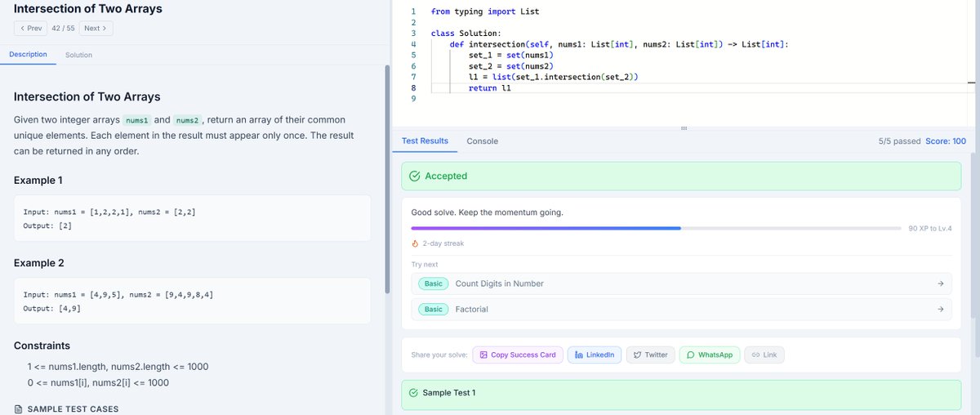Click the Accepted check circle icon
The image size is (980, 415).
415,176
